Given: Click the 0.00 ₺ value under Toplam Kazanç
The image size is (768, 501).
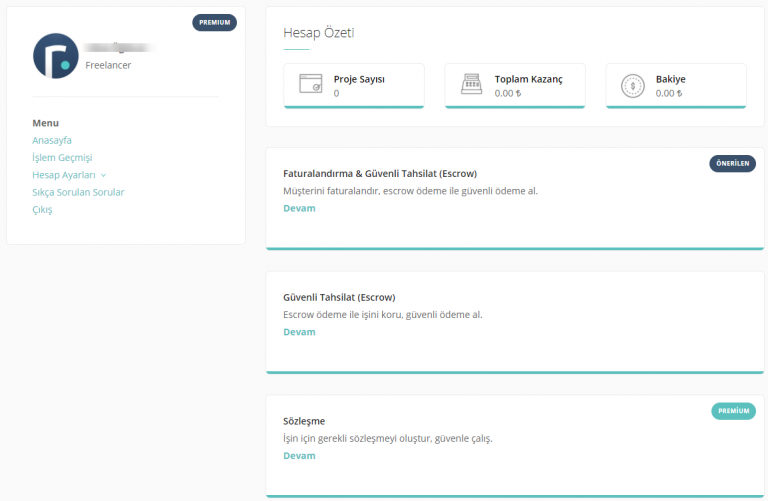Looking at the screenshot, I should click(x=508, y=94).
